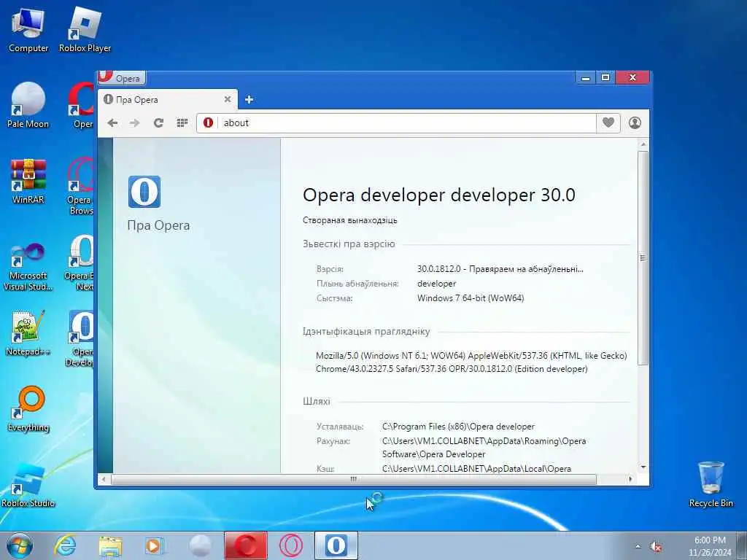
Task: Minimize the Opera window
Action: [x=586, y=77]
